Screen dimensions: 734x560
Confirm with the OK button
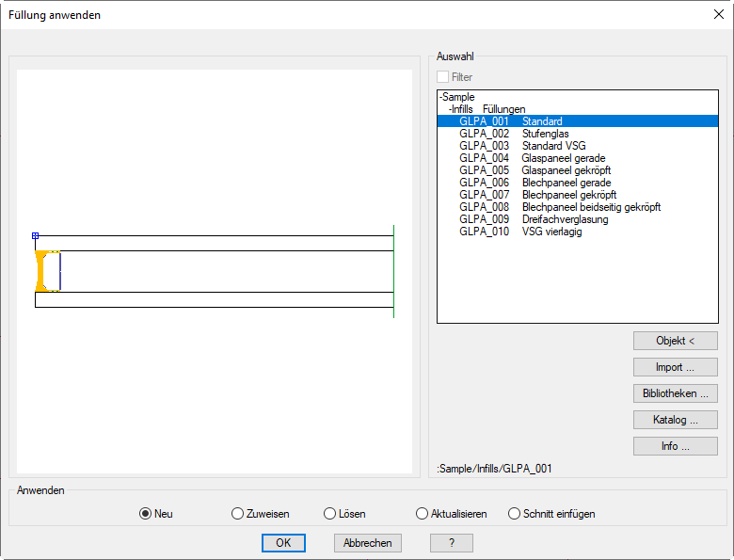[283, 543]
